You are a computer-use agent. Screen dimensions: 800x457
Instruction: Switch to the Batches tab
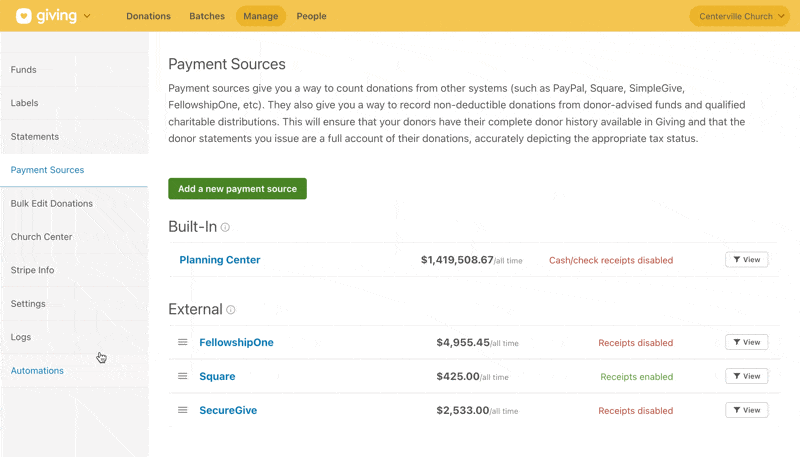pos(207,16)
